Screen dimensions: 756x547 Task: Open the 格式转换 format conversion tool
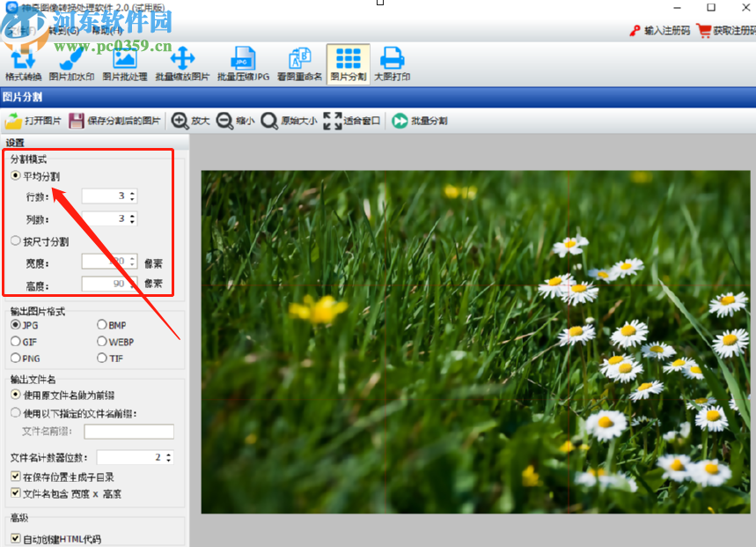pyautogui.click(x=23, y=64)
